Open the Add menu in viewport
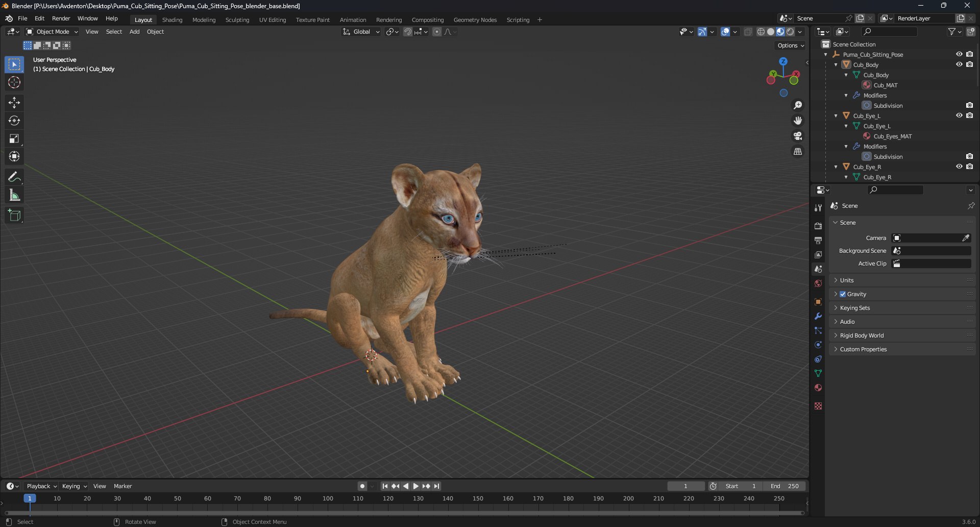This screenshot has height=527, width=980. pyautogui.click(x=134, y=32)
